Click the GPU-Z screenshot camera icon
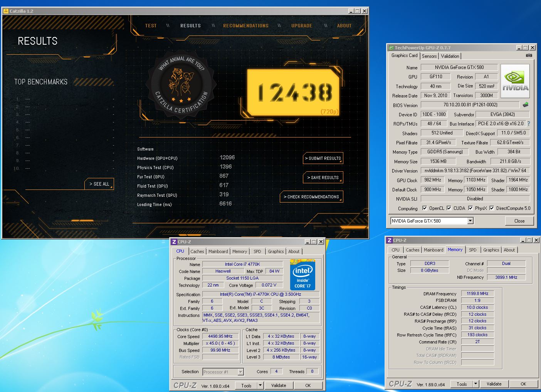 (x=529, y=55)
